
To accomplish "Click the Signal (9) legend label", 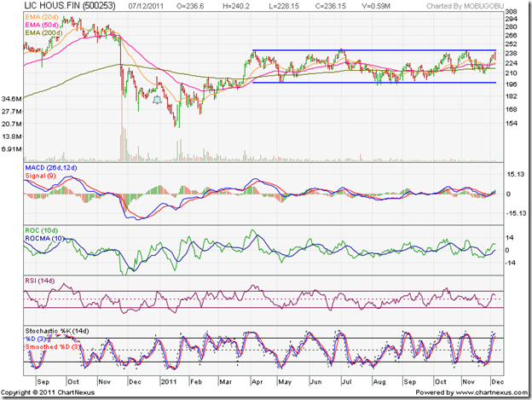I will (x=40, y=176).
